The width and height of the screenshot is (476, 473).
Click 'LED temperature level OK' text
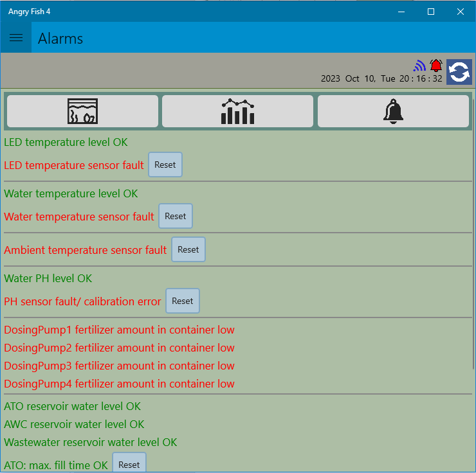66,142
